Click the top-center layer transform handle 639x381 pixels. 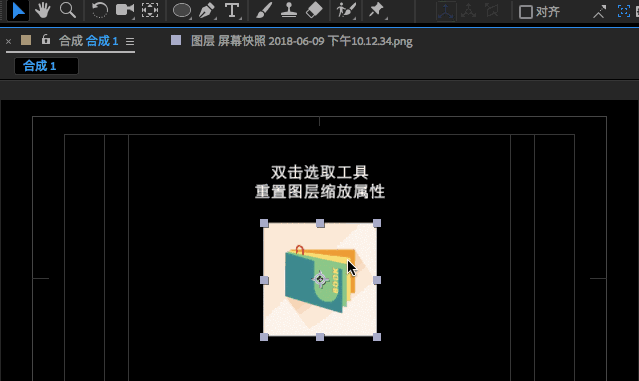(320, 223)
